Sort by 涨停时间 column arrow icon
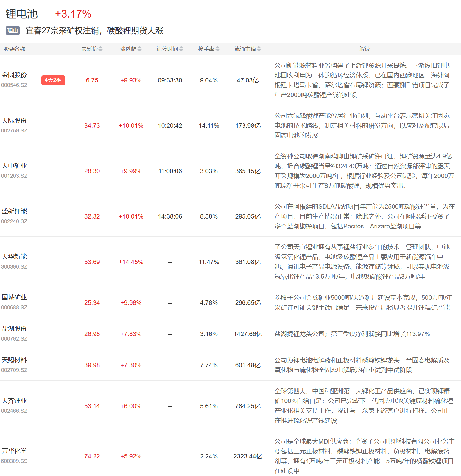The image size is (461, 476). click(x=181, y=49)
